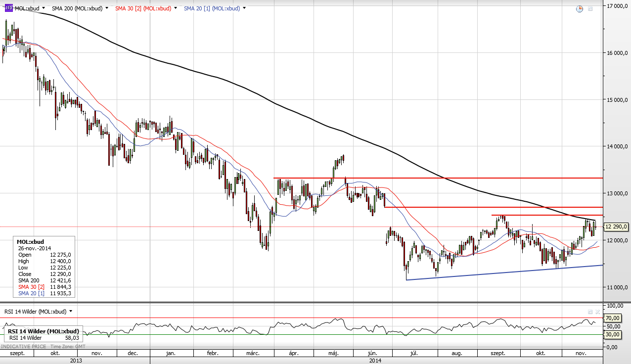This screenshot has height=364, width=631.
Task: Click the MOL:xbud title in data box
Action: click(31, 242)
